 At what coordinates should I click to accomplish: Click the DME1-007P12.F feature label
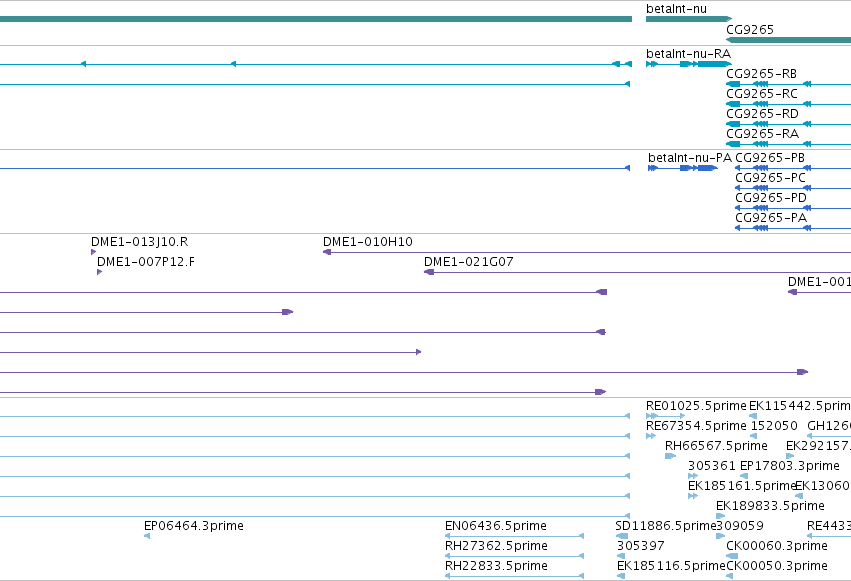click(146, 262)
